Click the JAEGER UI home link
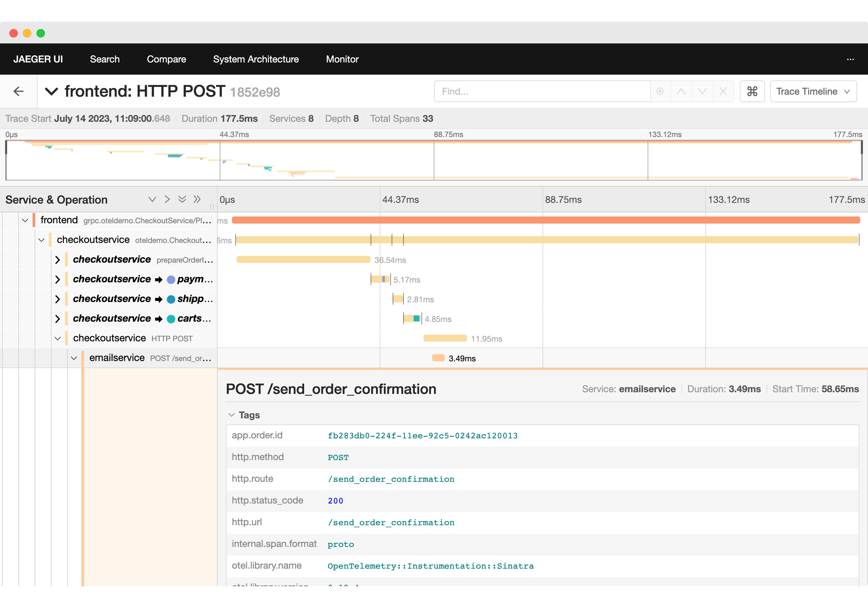Image resolution: width=868 pixels, height=608 pixels. [38, 59]
